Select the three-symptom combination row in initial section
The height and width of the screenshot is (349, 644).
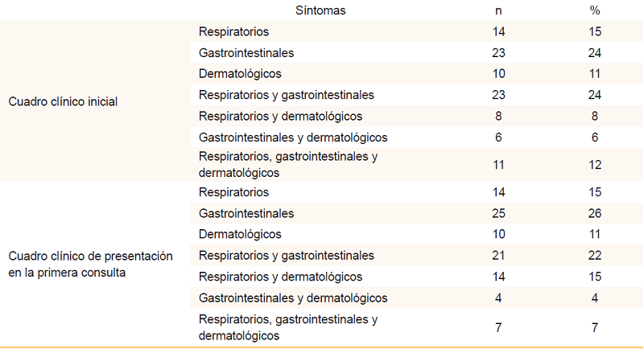tap(287, 164)
